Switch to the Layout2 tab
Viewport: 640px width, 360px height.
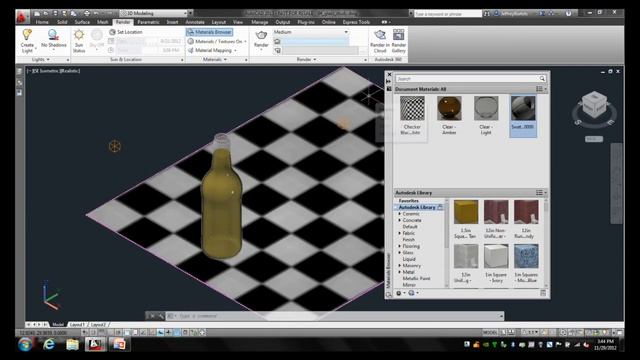click(98, 324)
